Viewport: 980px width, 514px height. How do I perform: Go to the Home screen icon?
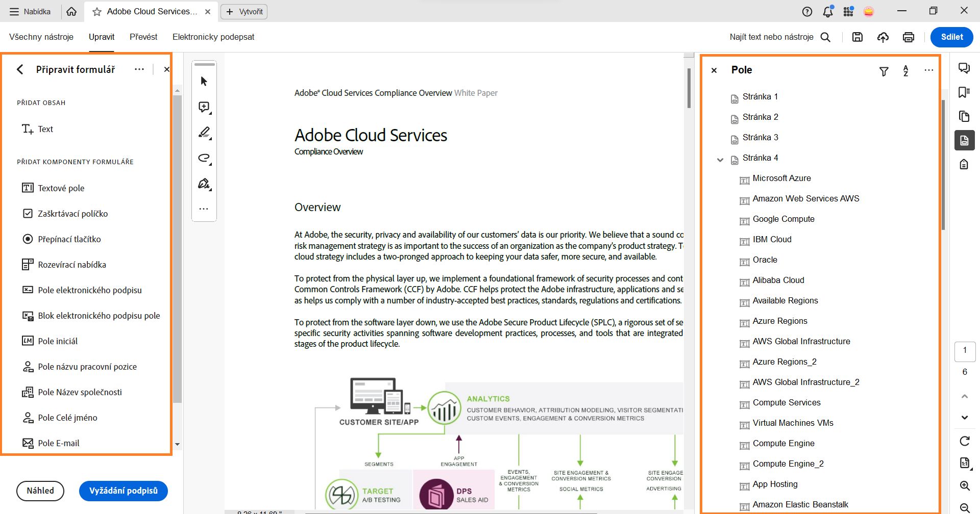pyautogui.click(x=71, y=11)
